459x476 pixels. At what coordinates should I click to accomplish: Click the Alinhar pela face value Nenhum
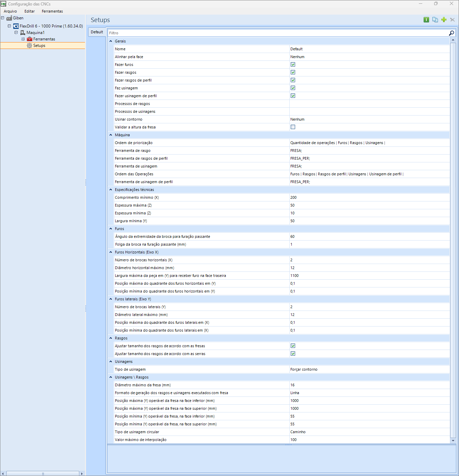(370, 57)
